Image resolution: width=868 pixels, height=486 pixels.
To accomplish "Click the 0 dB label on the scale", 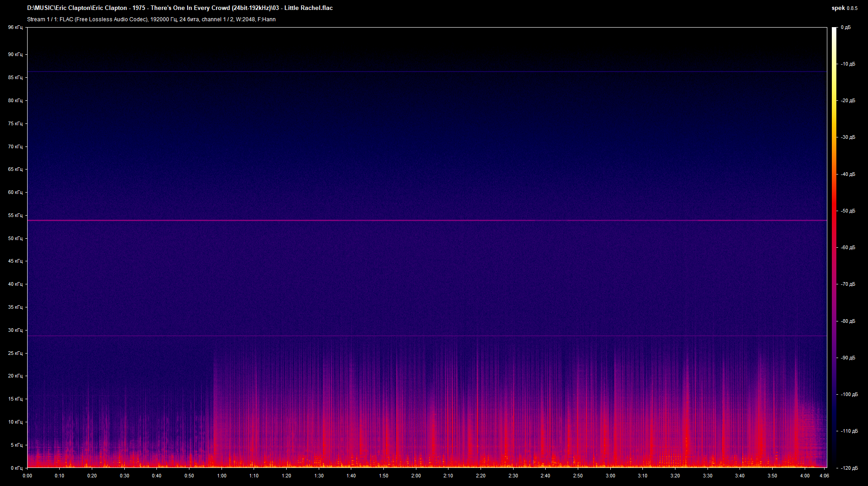I will click(846, 28).
